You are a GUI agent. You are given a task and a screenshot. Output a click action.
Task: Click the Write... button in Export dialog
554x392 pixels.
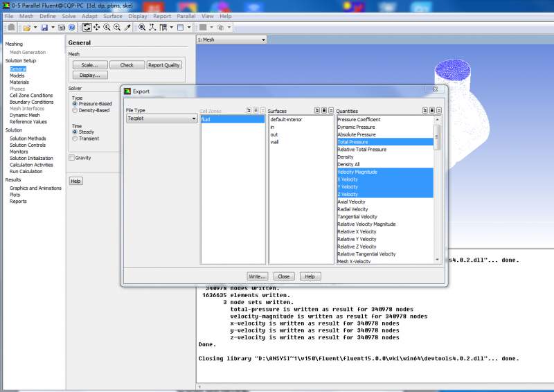pos(258,276)
